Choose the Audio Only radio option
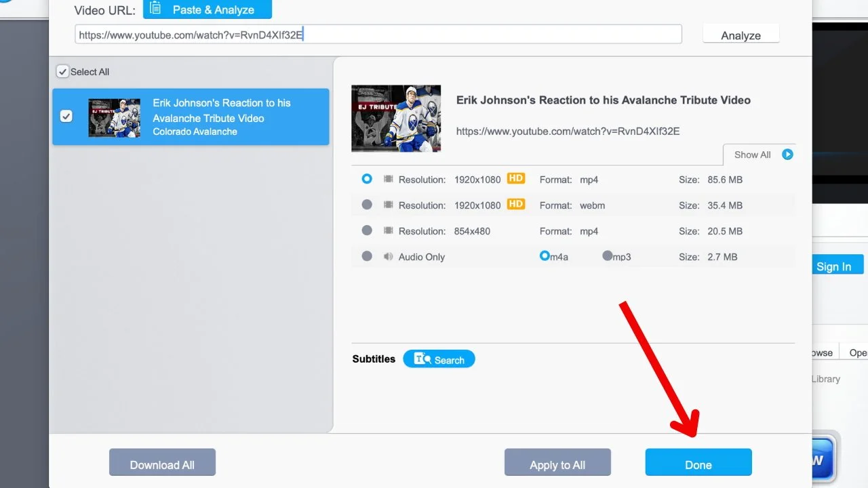This screenshot has width=868, height=488. click(x=367, y=256)
